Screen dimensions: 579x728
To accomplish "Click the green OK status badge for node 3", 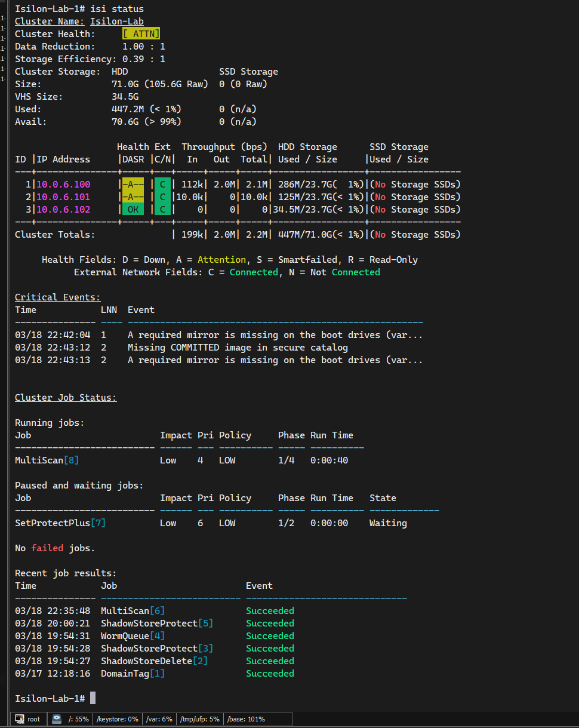I will click(131, 209).
